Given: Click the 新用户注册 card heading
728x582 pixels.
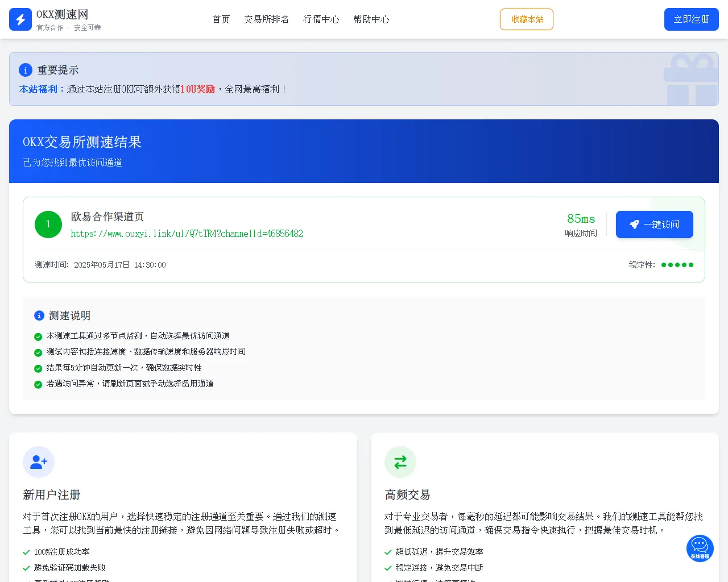Looking at the screenshot, I should click(52, 495).
